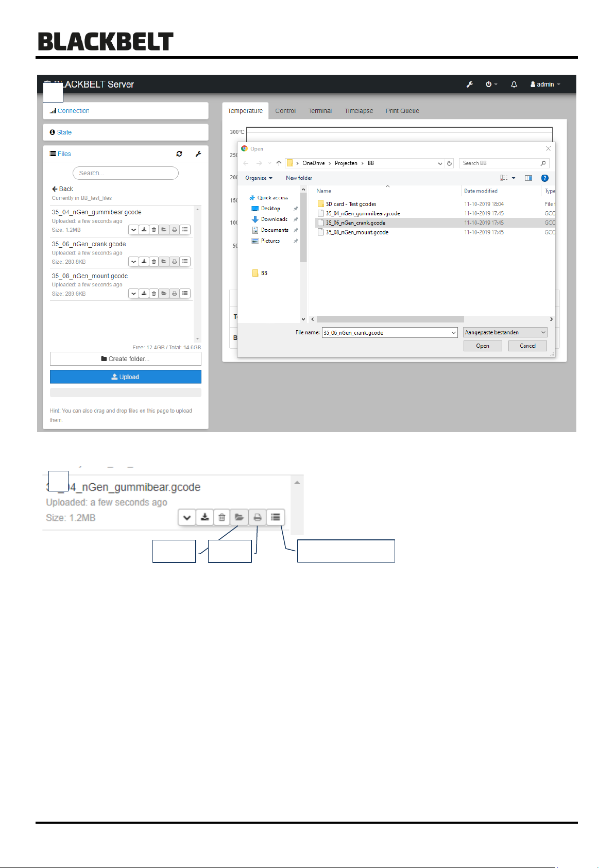Expand chevron in the enlarged gummibear close-up
The image size is (614, 868).
tap(187, 517)
